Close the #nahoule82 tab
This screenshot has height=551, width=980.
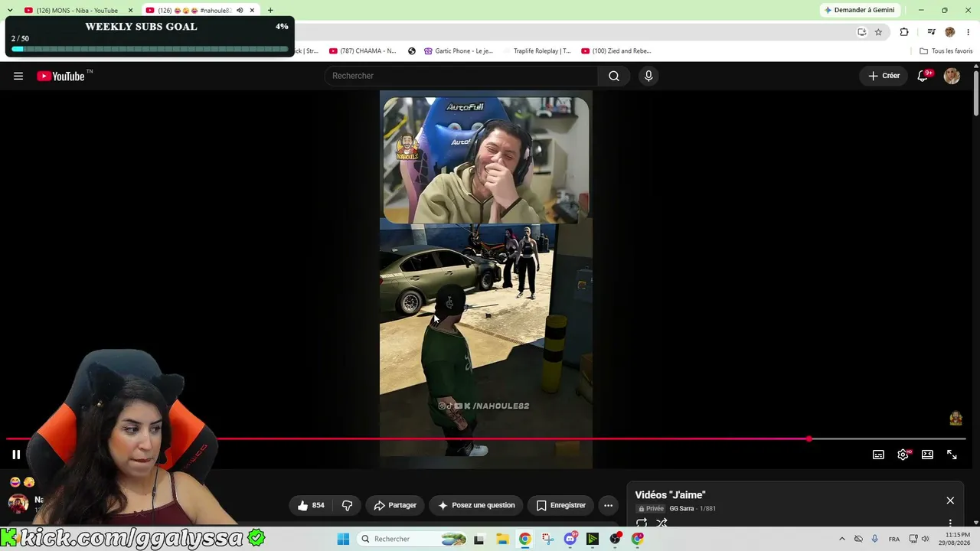[252, 11]
